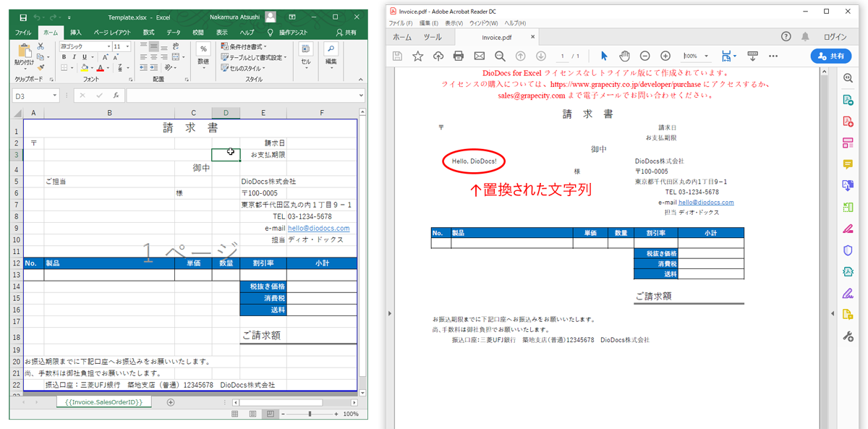Zoom out with the minus circle in Acrobat
This screenshot has height=429, width=868.
[x=644, y=56]
